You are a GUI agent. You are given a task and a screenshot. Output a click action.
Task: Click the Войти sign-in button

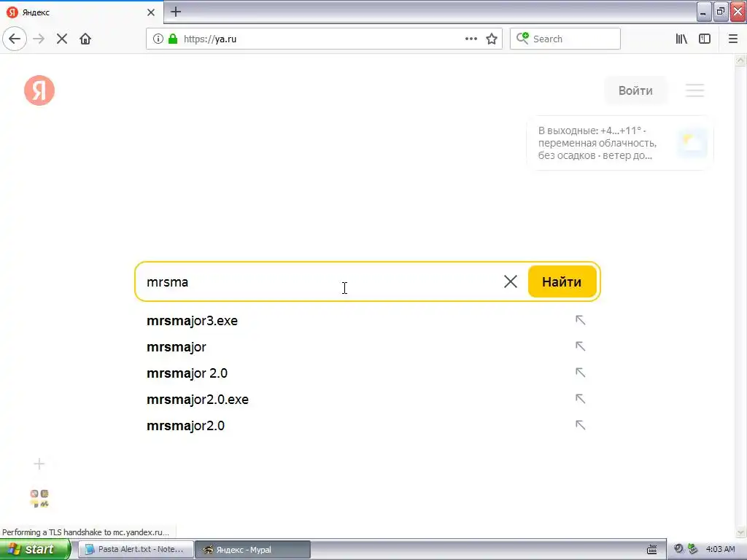pyautogui.click(x=635, y=90)
